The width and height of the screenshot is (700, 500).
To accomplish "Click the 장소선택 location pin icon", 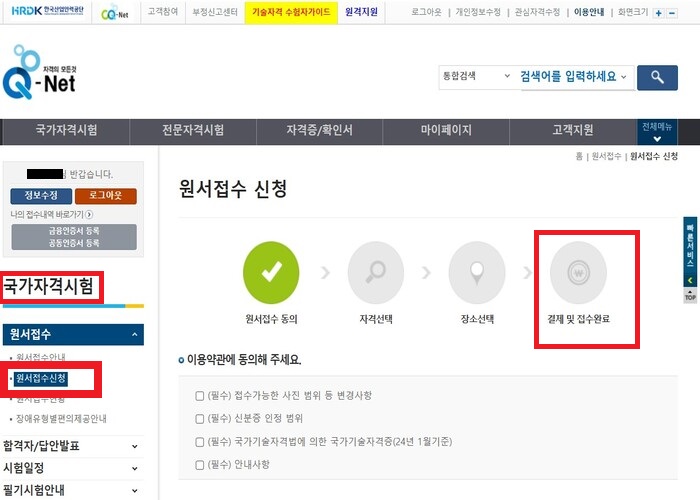I will [477, 272].
